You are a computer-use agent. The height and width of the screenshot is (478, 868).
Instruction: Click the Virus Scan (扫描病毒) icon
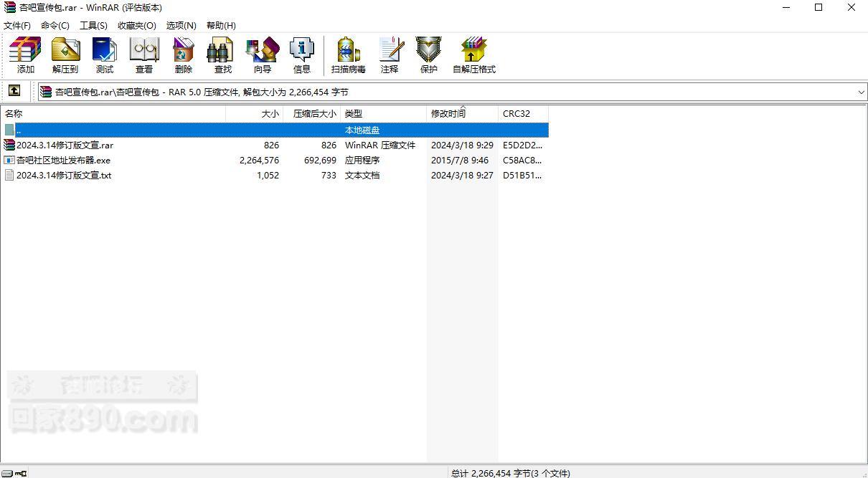(x=349, y=56)
